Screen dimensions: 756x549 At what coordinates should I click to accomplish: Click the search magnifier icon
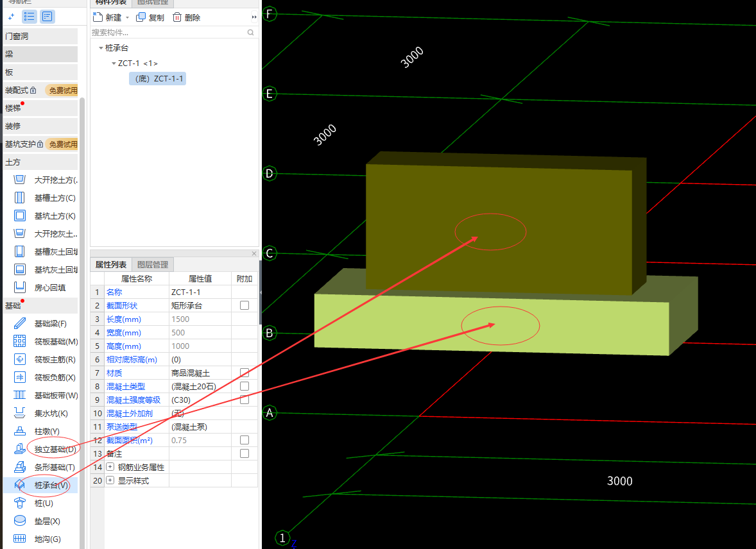(251, 32)
